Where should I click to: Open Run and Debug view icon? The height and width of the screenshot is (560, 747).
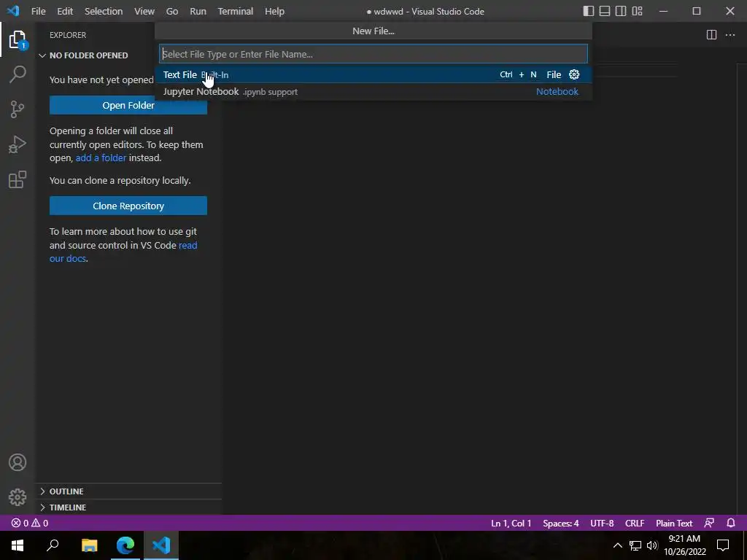[18, 144]
